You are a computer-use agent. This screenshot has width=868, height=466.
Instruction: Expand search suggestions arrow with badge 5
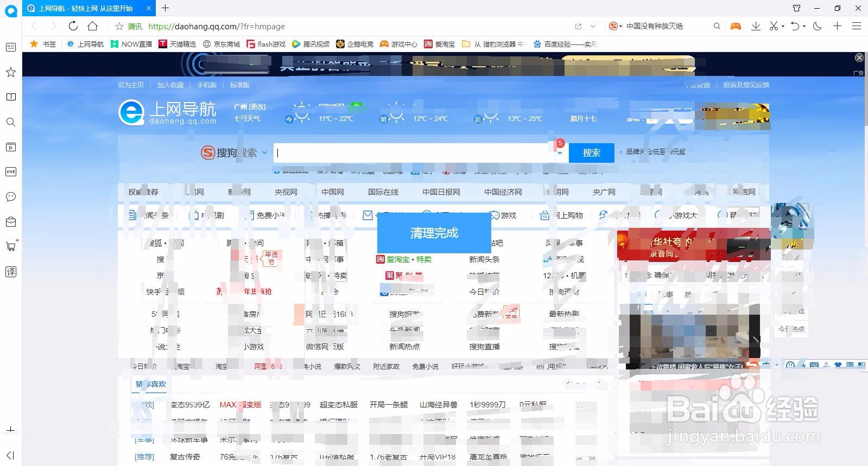click(x=560, y=153)
